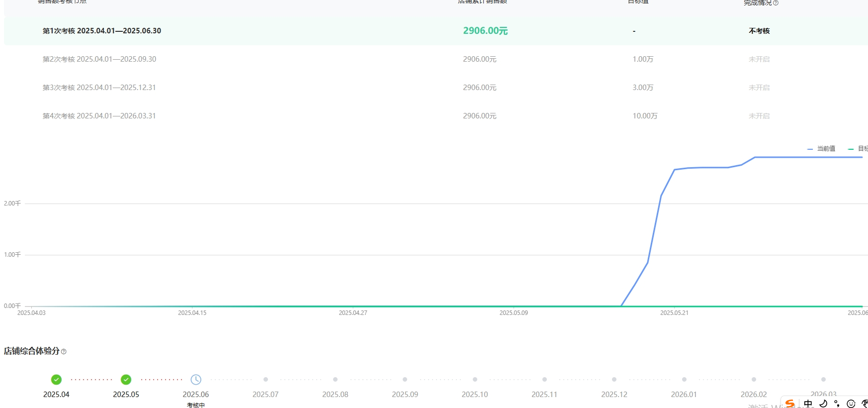Image resolution: width=868 pixels, height=408 pixels.
Task: Click green checkmark above 2025.04
Action: [57, 380]
